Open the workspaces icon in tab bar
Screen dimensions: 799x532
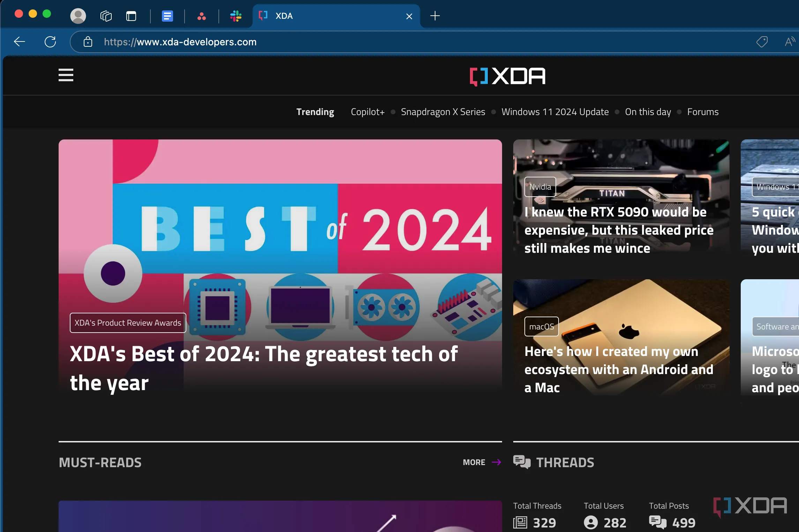[x=106, y=16]
